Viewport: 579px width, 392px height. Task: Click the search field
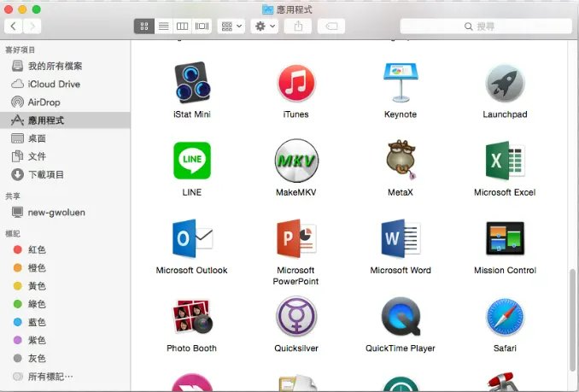[486, 26]
